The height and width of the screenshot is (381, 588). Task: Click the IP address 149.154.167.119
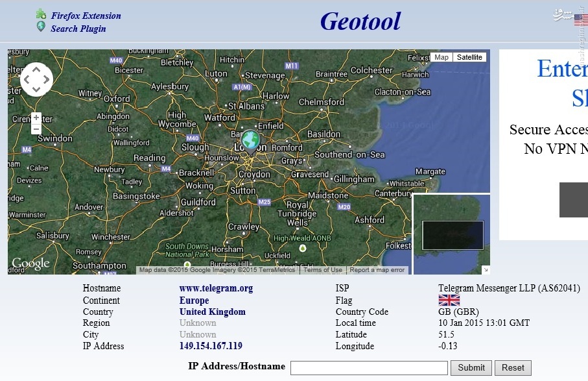click(211, 346)
